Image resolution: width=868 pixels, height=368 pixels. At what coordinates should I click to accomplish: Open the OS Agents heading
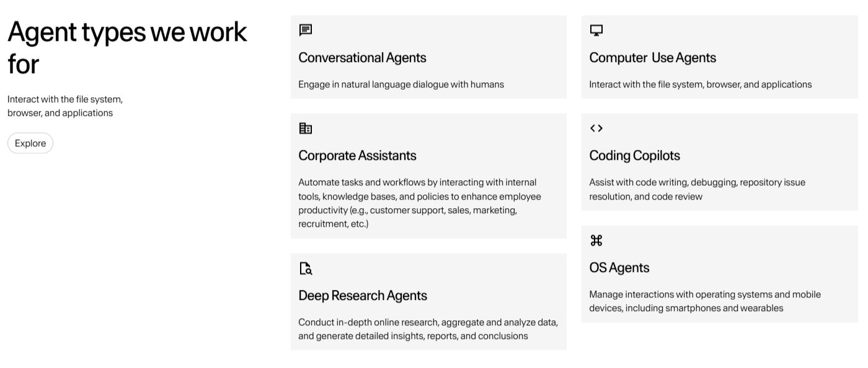pyautogui.click(x=619, y=268)
